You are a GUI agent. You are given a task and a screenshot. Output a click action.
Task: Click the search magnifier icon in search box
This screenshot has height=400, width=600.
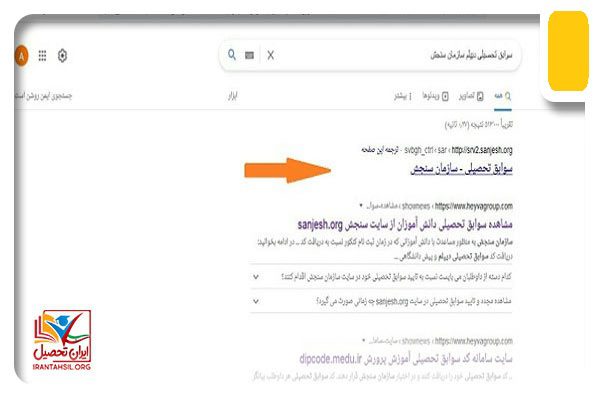pos(232,55)
